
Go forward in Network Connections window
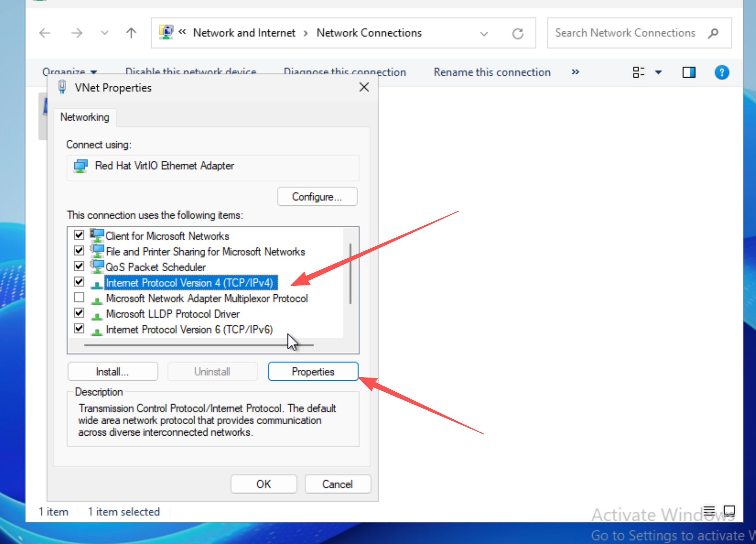coord(76,33)
